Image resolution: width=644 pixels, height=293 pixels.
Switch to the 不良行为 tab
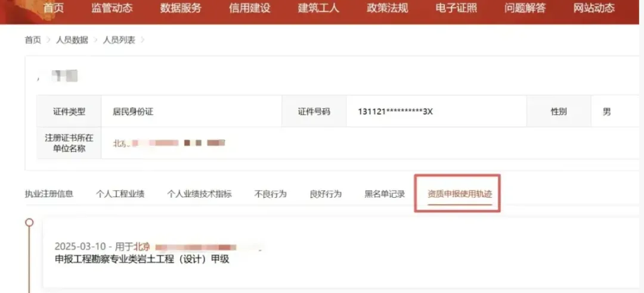[270, 194]
